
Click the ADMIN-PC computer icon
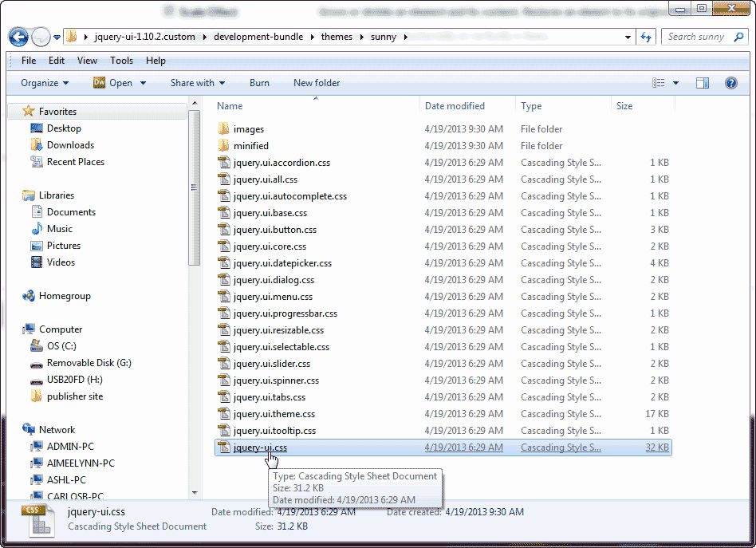click(37, 446)
